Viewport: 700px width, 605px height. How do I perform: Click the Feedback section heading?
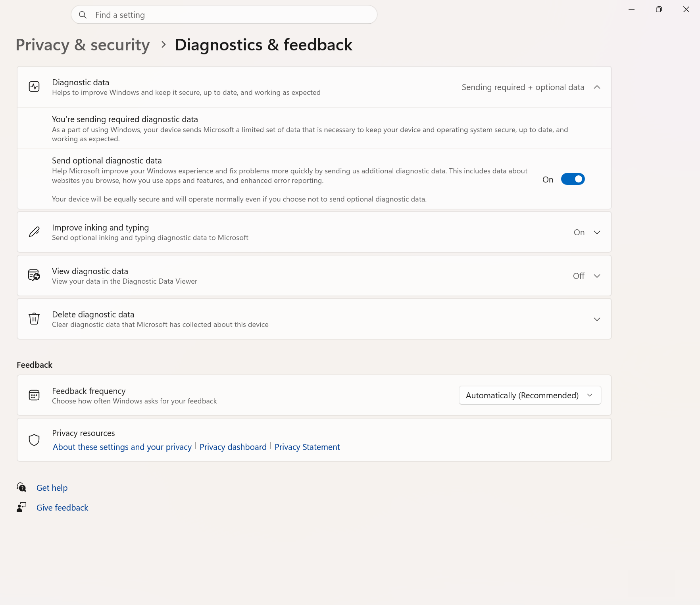click(x=35, y=365)
